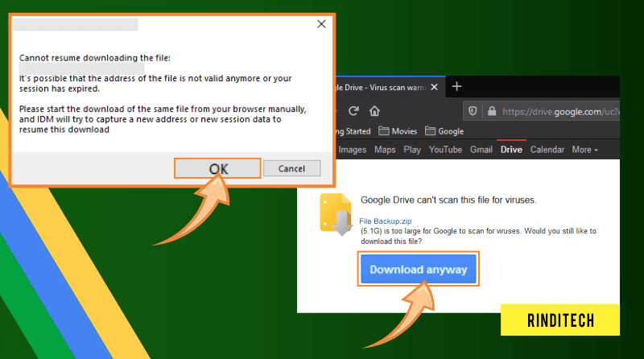This screenshot has height=359, width=644.
Task: Expand the More dropdown in Google bar
Action: [x=585, y=150]
